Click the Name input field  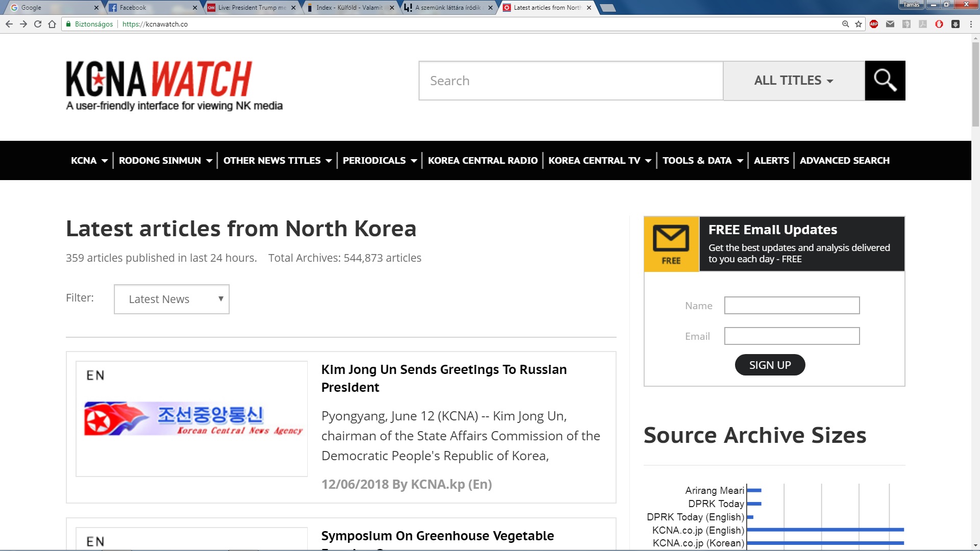tap(792, 306)
